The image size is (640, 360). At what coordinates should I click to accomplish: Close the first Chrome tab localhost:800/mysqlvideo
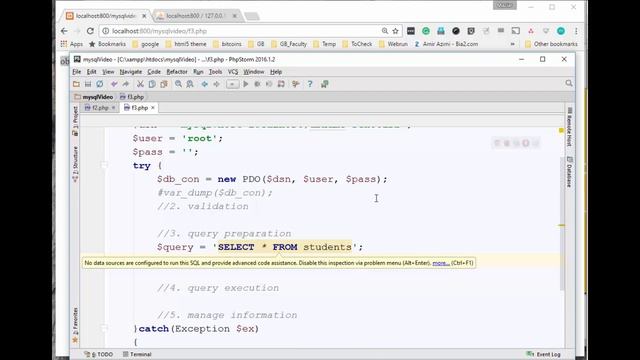(144, 16)
